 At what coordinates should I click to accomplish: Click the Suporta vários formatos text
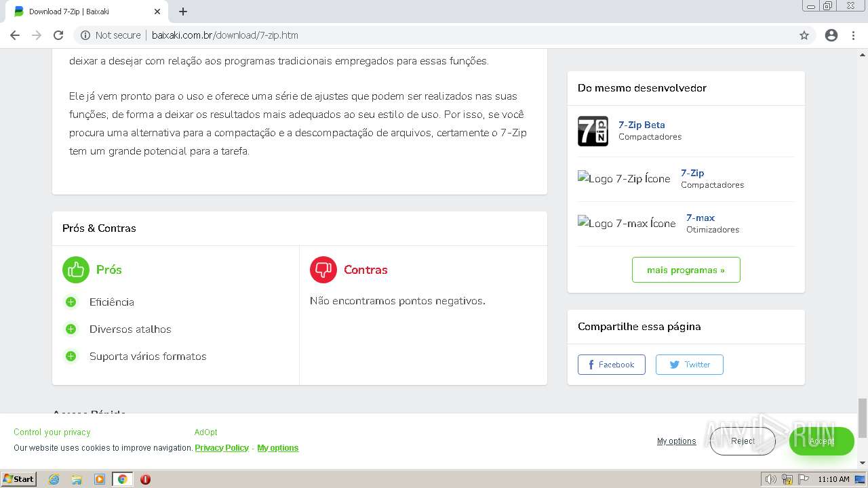pos(148,356)
